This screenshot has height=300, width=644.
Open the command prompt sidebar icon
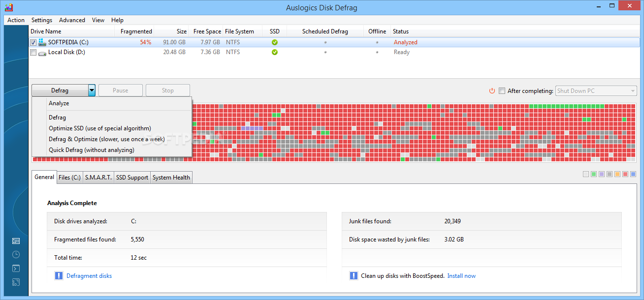(16, 269)
